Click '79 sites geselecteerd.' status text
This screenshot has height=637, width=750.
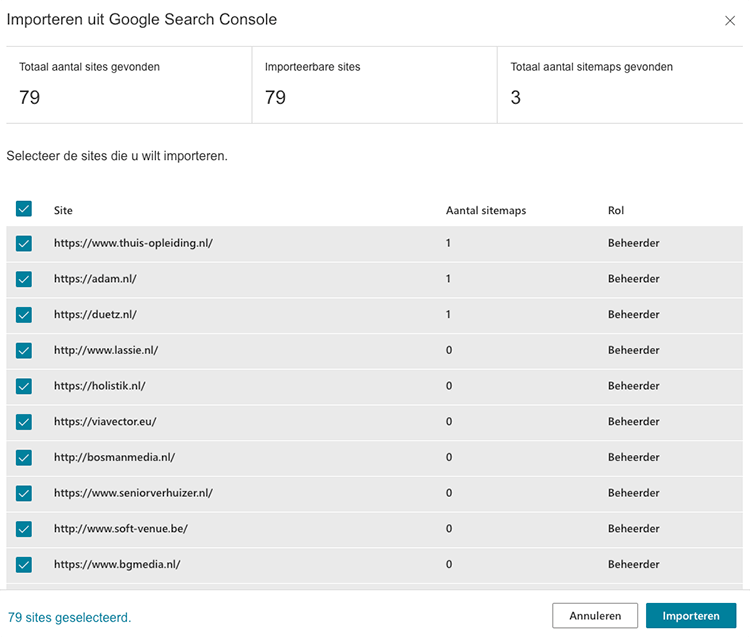coord(69,617)
